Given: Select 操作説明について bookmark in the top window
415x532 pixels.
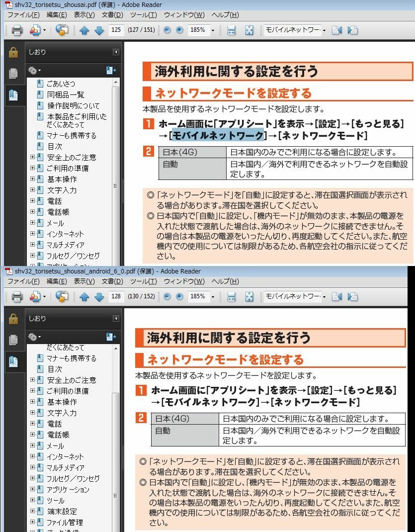Looking at the screenshot, I should click(x=73, y=105).
